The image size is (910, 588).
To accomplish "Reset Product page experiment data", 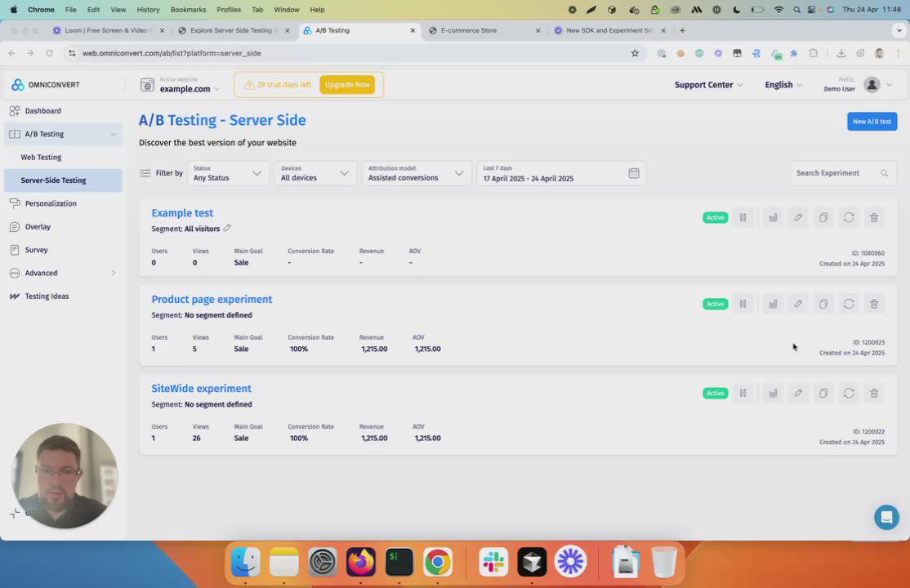I will 849,304.
